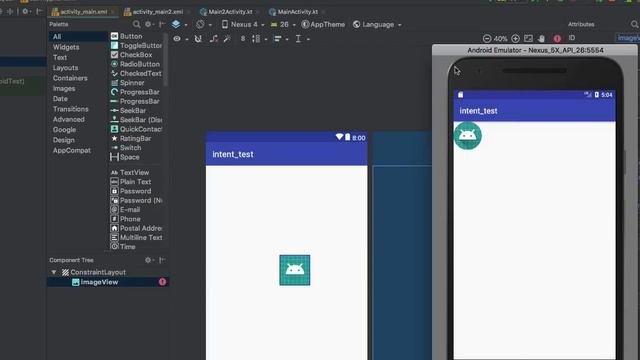This screenshot has width=640, height=360.
Task: Click the ImageView error badge in tree
Action: [x=162, y=282]
